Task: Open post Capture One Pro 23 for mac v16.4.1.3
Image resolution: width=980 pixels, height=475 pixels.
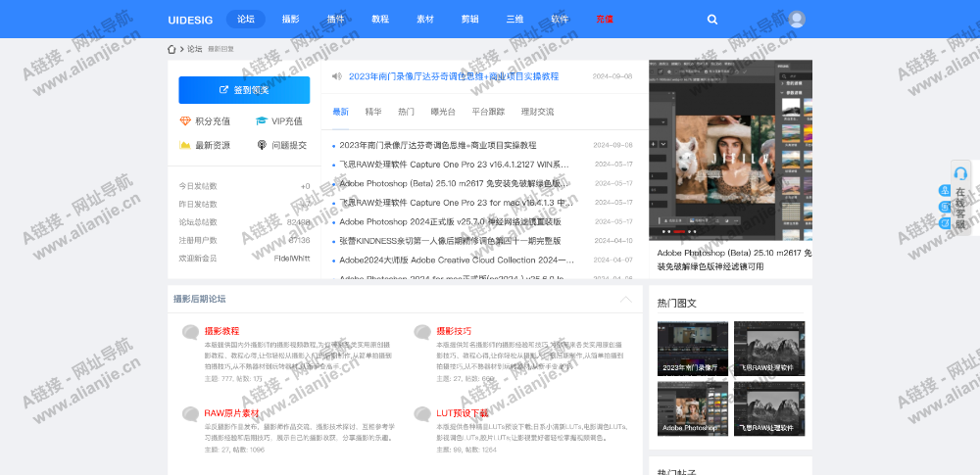Action: (457, 203)
